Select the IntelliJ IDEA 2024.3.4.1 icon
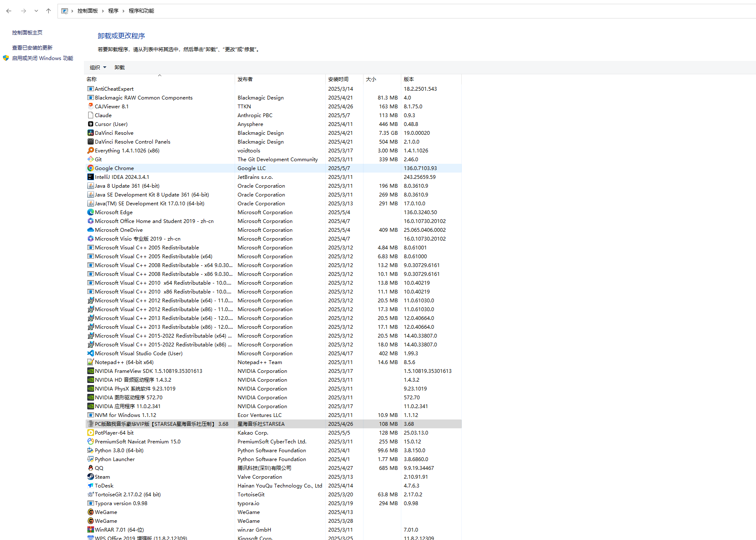 90,177
